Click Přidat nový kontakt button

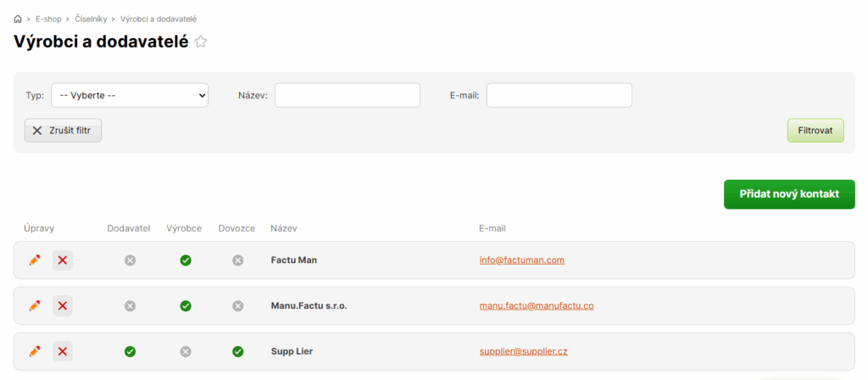[789, 194]
